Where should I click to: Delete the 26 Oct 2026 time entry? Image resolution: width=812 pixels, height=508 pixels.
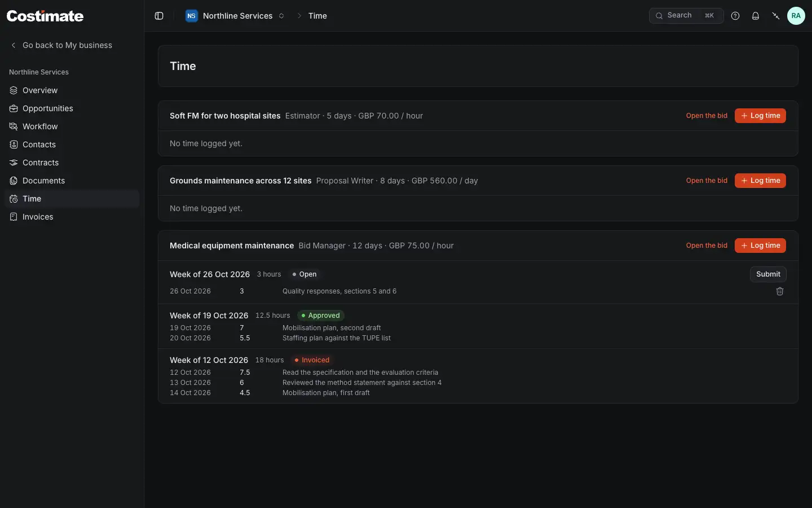point(780,291)
